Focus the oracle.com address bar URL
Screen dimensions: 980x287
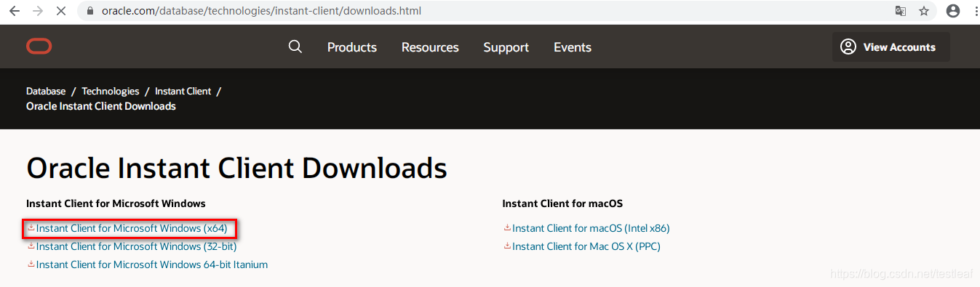point(261,11)
